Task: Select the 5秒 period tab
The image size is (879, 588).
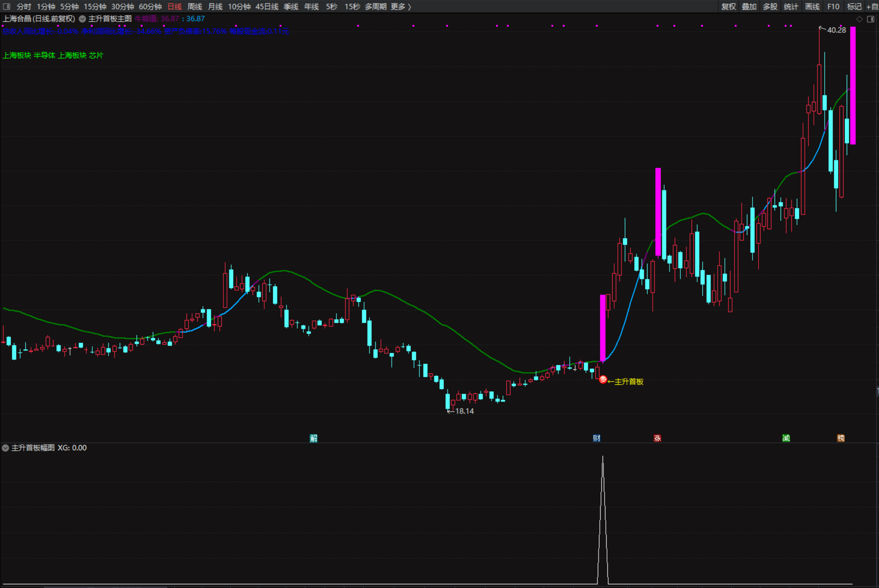Action: (x=332, y=7)
